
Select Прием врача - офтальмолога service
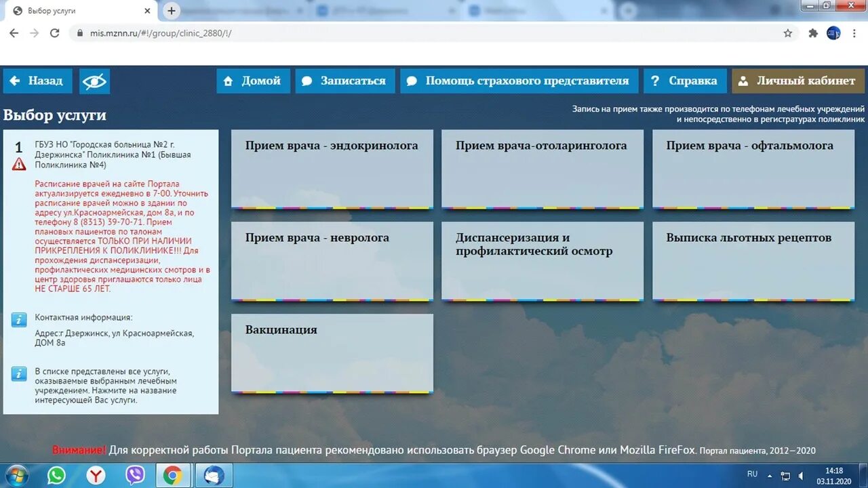(x=753, y=169)
